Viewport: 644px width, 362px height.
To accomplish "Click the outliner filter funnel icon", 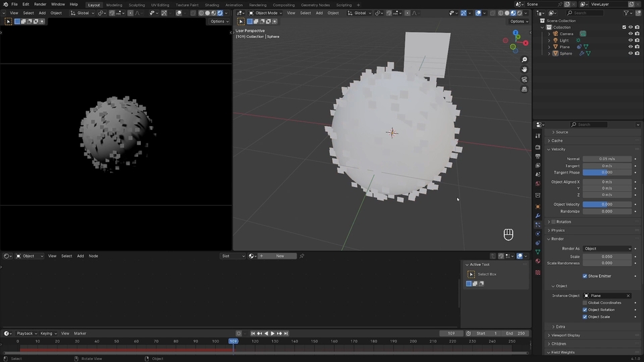I will (x=627, y=13).
